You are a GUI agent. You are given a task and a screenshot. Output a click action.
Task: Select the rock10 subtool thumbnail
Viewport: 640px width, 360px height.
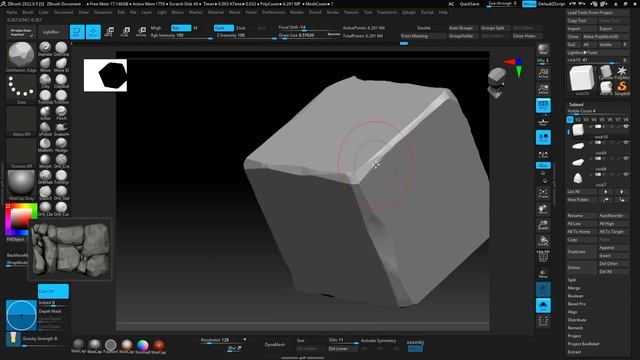578,130
